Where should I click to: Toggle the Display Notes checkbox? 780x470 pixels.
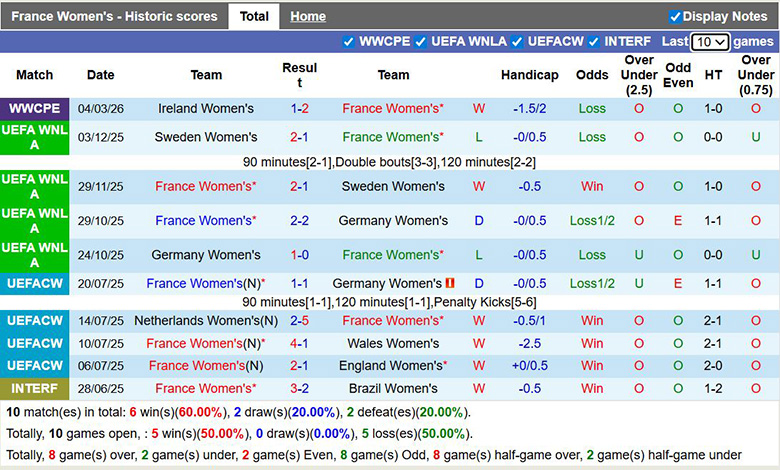pos(675,16)
